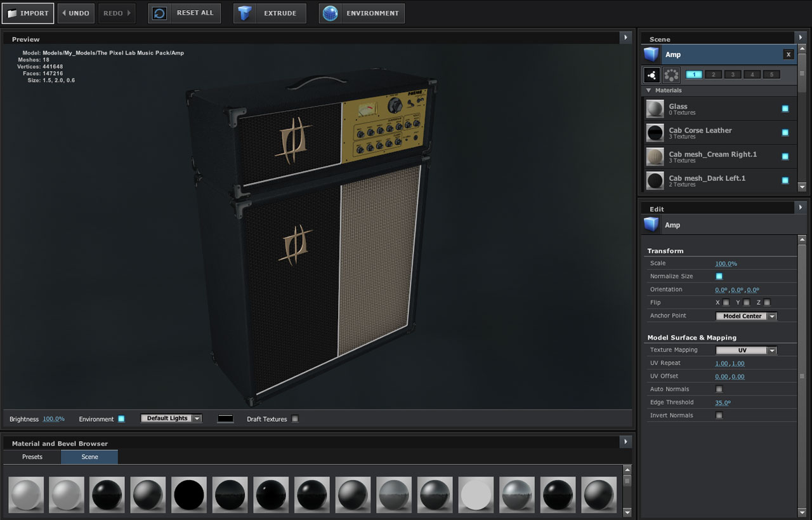Click the Import button icon
Viewport: 812px width, 520px height.
pyautogui.click(x=13, y=13)
